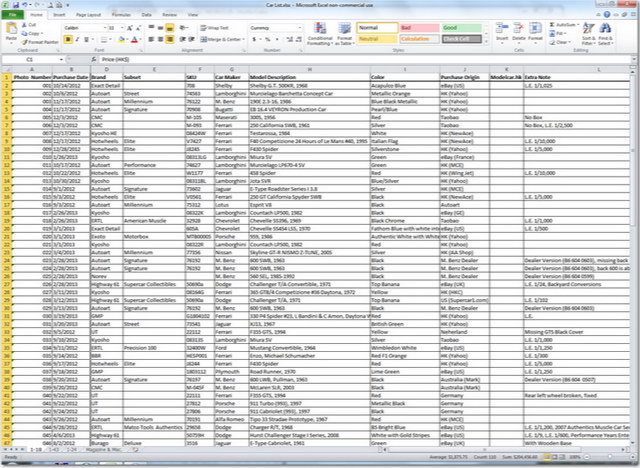Expand Merge & Center options arrow
640x468 pixels.
[x=243, y=39]
